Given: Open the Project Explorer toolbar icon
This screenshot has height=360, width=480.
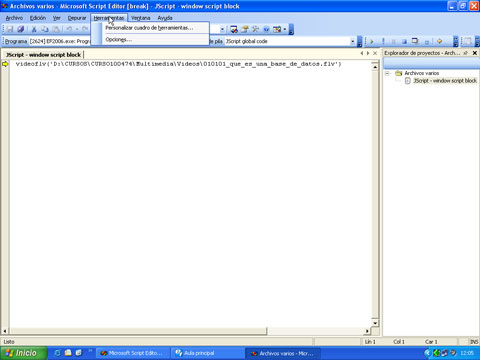Looking at the screenshot, I should pyautogui.click(x=234, y=29).
